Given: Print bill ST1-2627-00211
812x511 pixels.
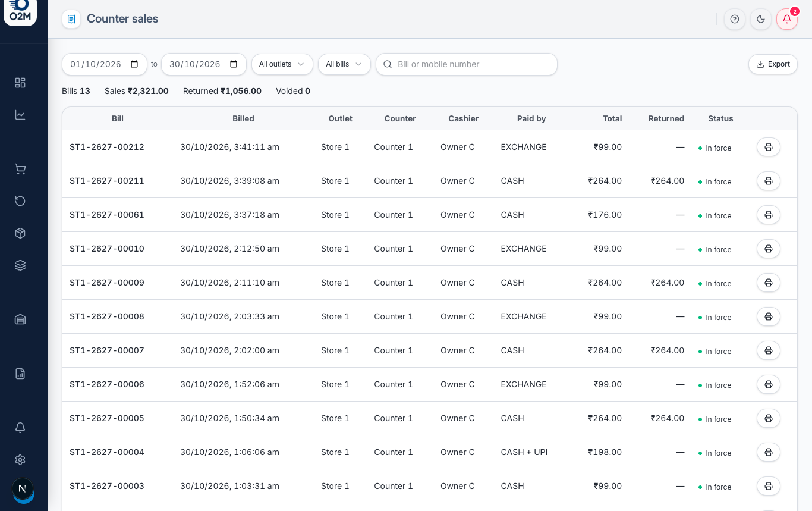Looking at the screenshot, I should tap(769, 181).
